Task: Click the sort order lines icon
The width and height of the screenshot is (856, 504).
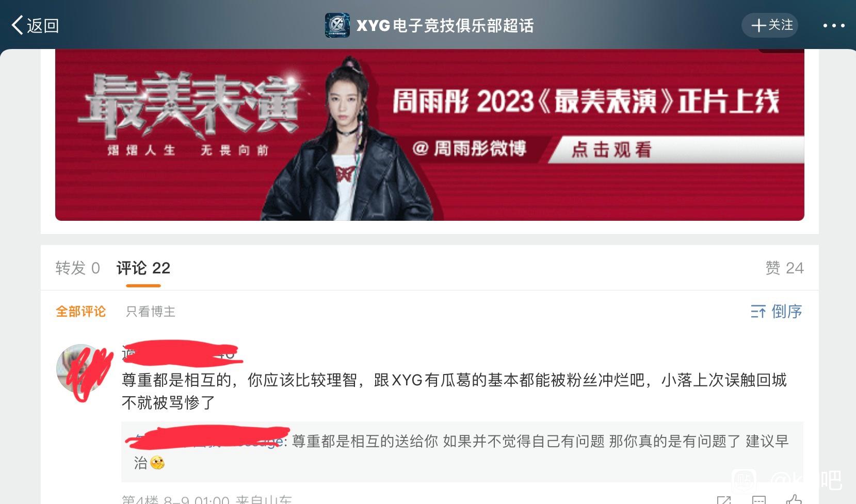Action: (x=758, y=312)
